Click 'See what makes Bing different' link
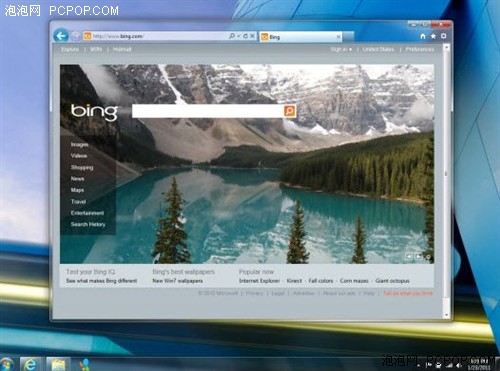 102,281
